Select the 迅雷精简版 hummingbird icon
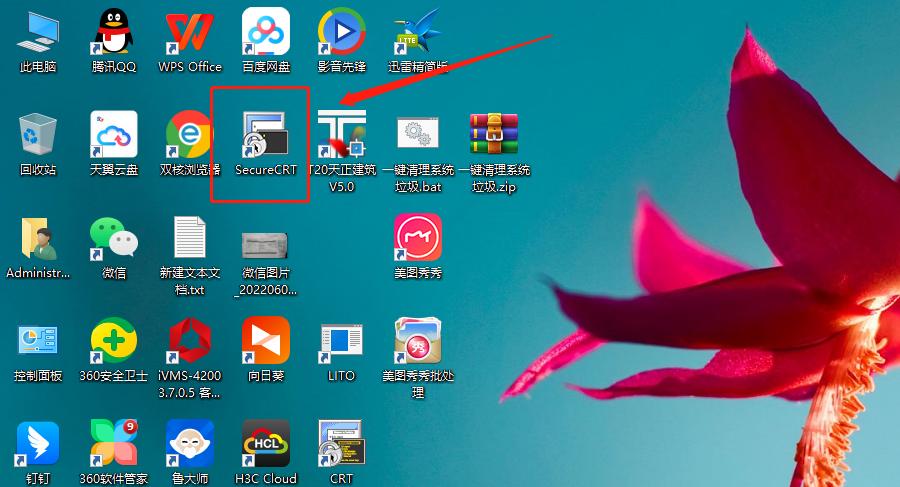 pos(417,32)
